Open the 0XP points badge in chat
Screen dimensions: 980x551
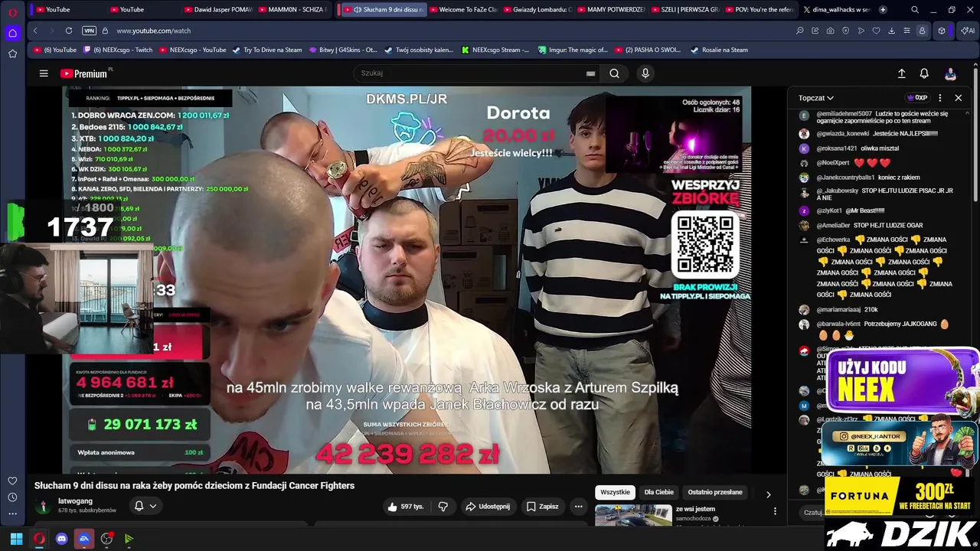click(x=917, y=98)
